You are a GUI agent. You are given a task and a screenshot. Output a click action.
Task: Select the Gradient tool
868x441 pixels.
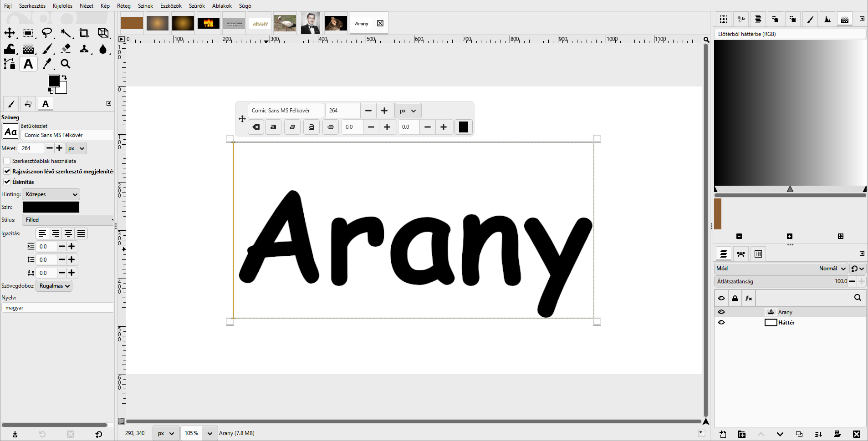point(28,49)
